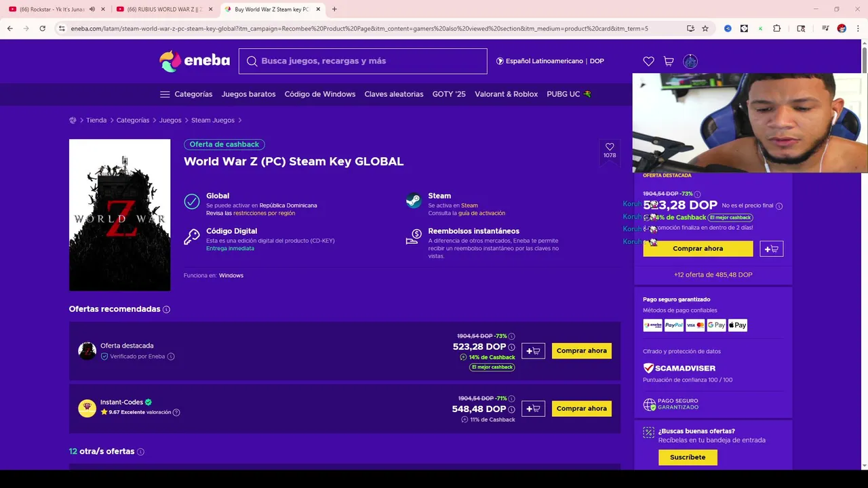The image size is (868, 488).
Task: Click World War Z cover image
Action: pos(119,215)
